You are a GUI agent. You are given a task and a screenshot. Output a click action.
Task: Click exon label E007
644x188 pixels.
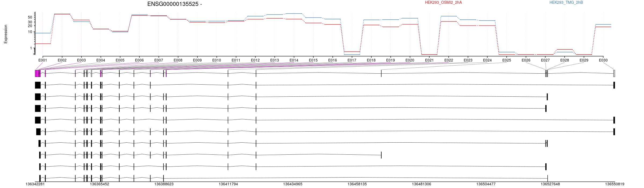159,60
